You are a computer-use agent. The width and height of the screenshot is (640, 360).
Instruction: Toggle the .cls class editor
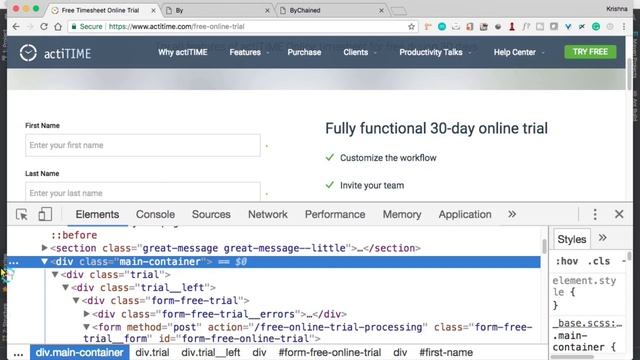click(x=599, y=261)
